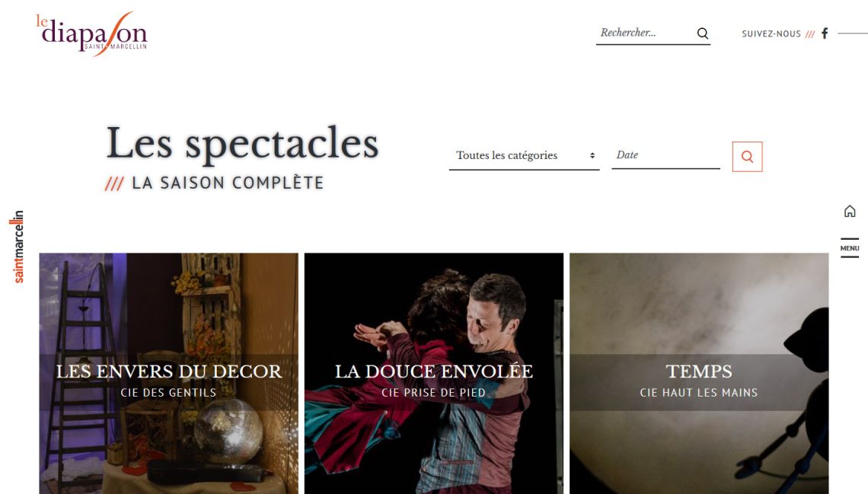Click the category dropdown arrows
The image size is (868, 494).
[592, 155]
